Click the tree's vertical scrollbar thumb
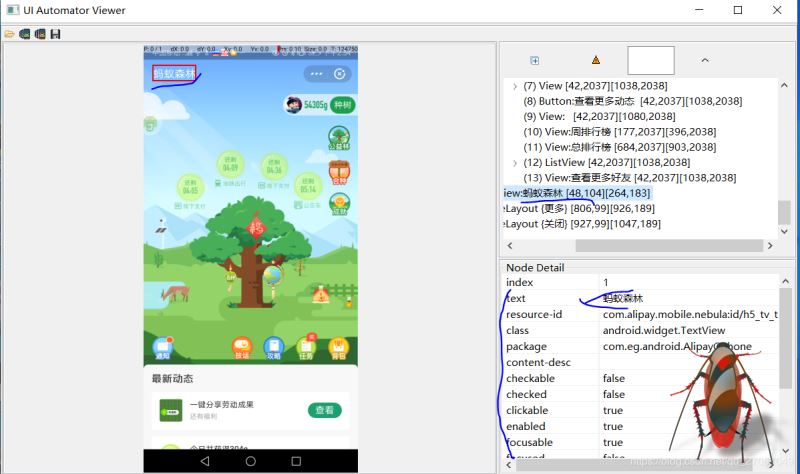The image size is (800, 474). point(784,212)
